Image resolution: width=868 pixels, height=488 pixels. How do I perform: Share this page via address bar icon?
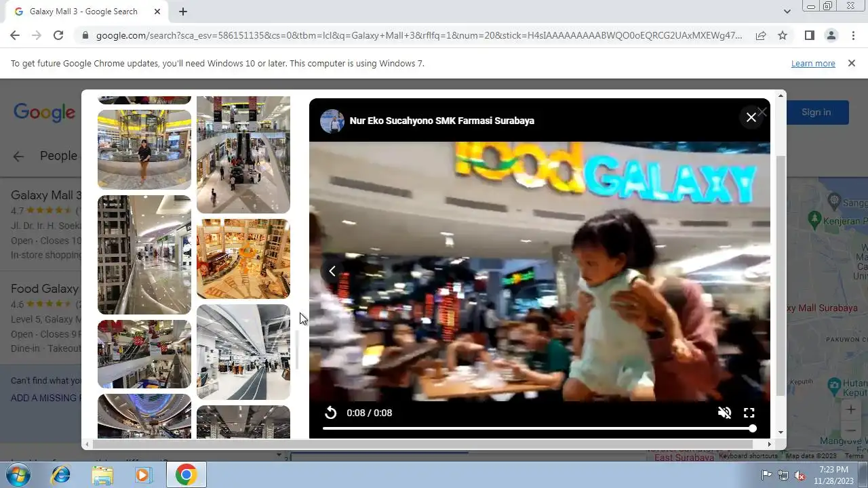point(761,35)
